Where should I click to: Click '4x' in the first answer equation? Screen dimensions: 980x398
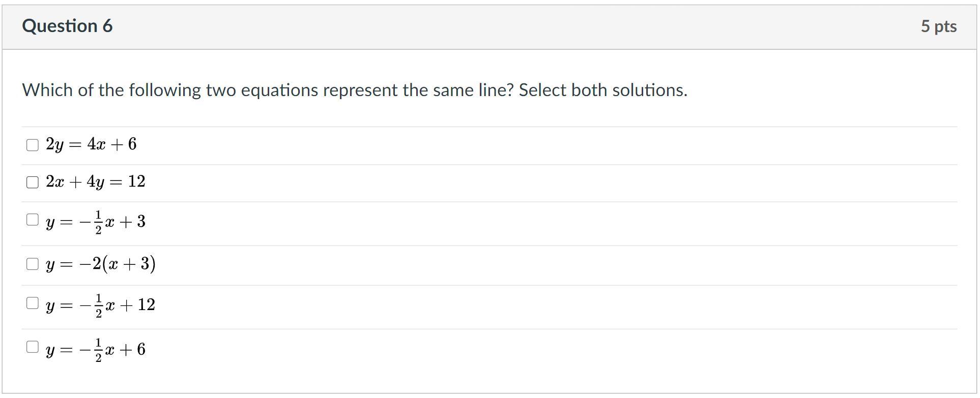pos(96,144)
